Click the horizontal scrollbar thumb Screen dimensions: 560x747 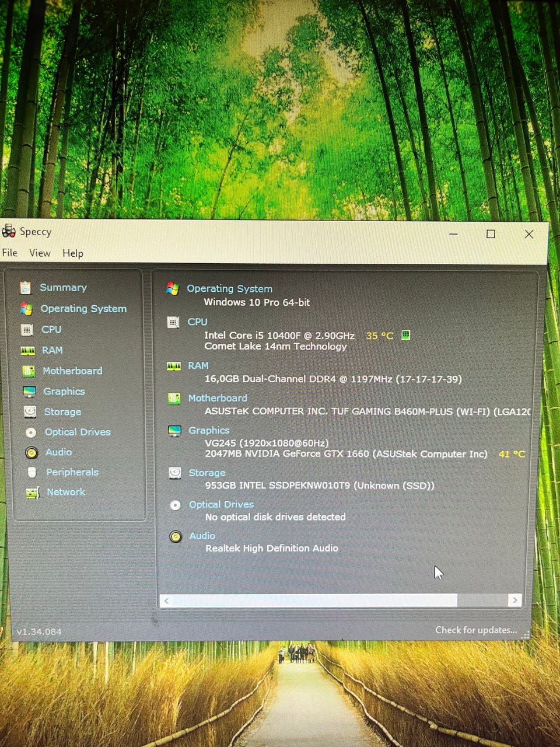pos(315,600)
